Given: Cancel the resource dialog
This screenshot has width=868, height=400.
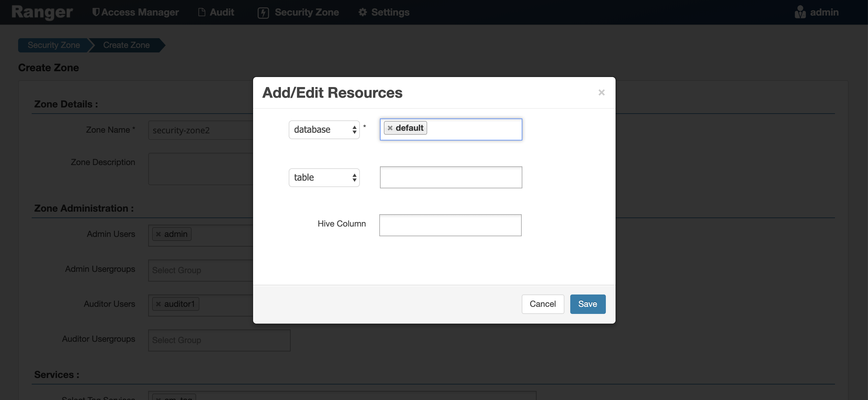Looking at the screenshot, I should point(542,304).
